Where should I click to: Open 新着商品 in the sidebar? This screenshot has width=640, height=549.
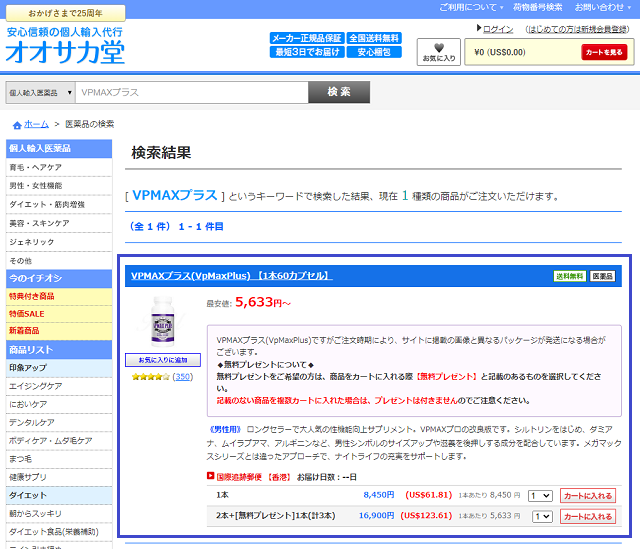pyautogui.click(x=59, y=331)
